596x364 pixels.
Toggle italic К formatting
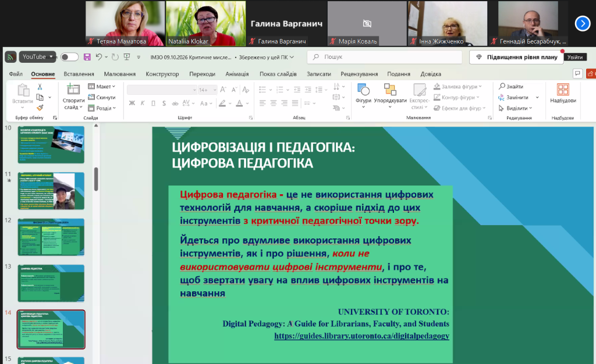pos(143,103)
